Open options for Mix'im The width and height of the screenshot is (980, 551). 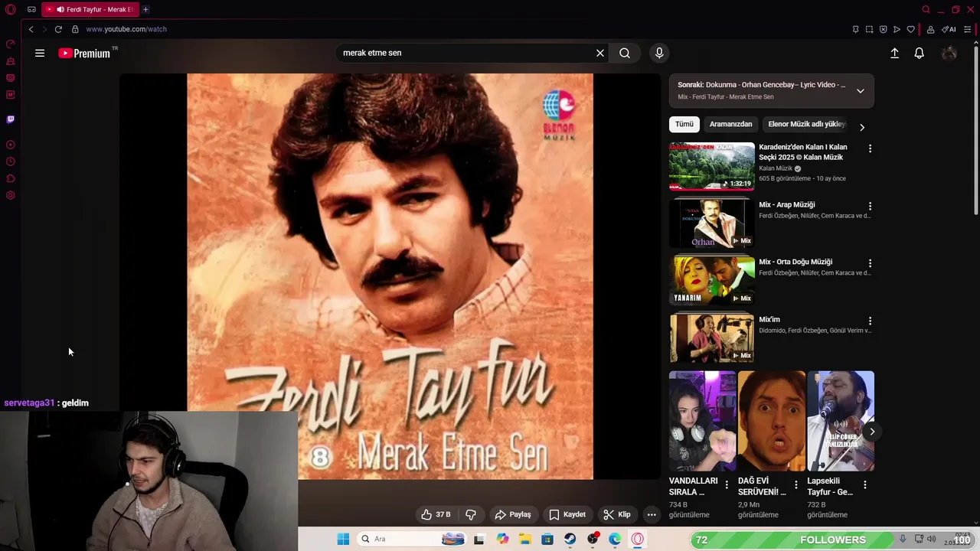(x=870, y=321)
